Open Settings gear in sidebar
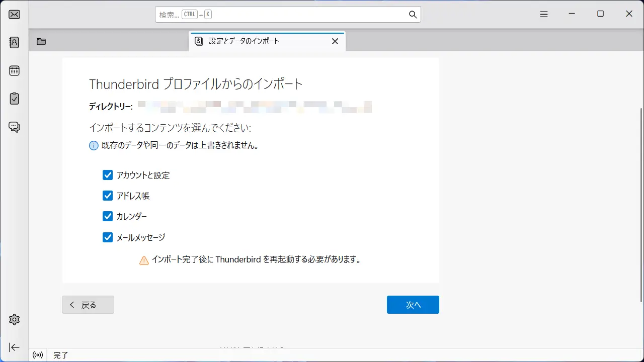The height and width of the screenshot is (362, 644). (x=14, y=319)
